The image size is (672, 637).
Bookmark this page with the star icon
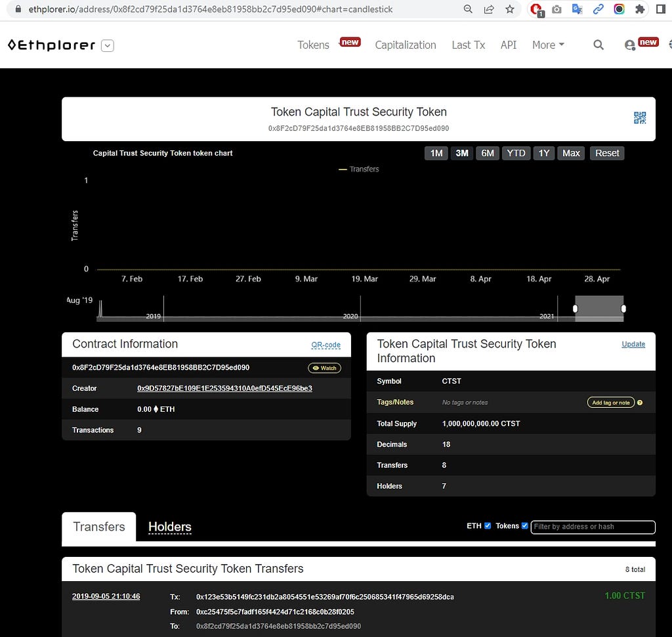509,9
